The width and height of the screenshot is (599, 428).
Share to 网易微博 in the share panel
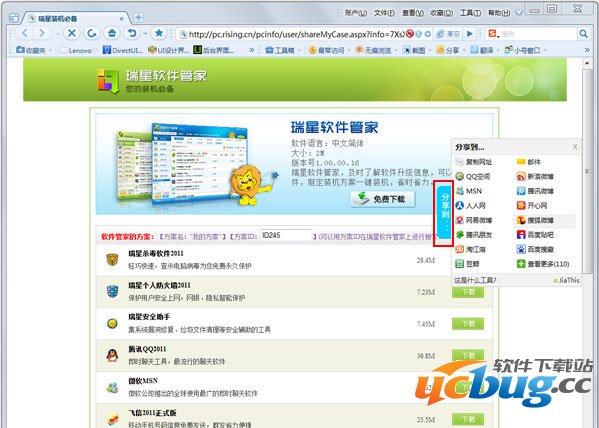tap(474, 220)
